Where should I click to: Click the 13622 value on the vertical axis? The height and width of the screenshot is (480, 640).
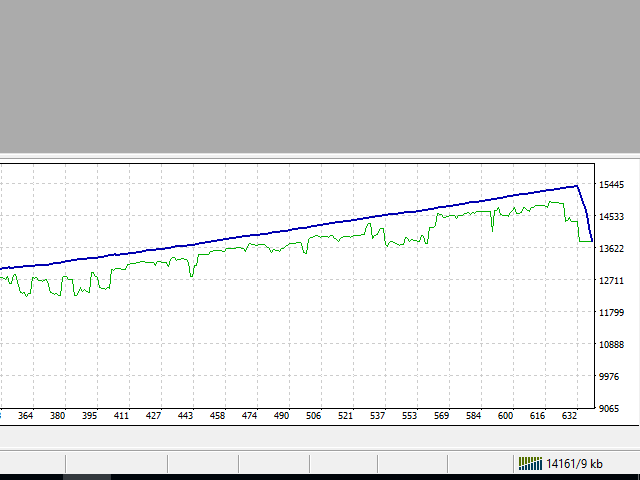coord(612,249)
